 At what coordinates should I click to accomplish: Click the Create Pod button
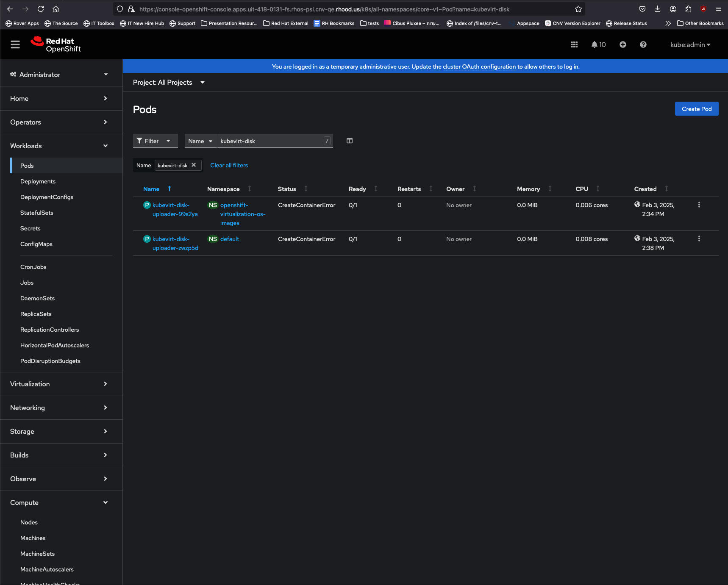[696, 109]
